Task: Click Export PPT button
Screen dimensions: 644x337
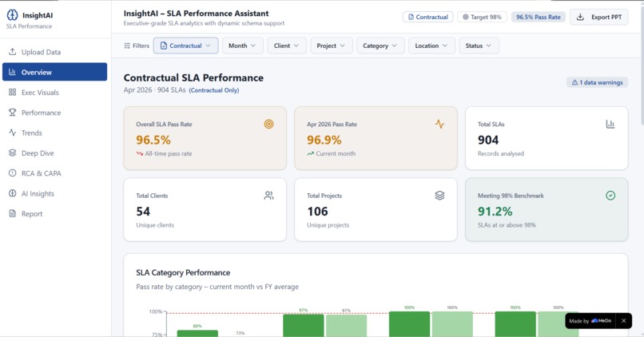Action: point(598,17)
